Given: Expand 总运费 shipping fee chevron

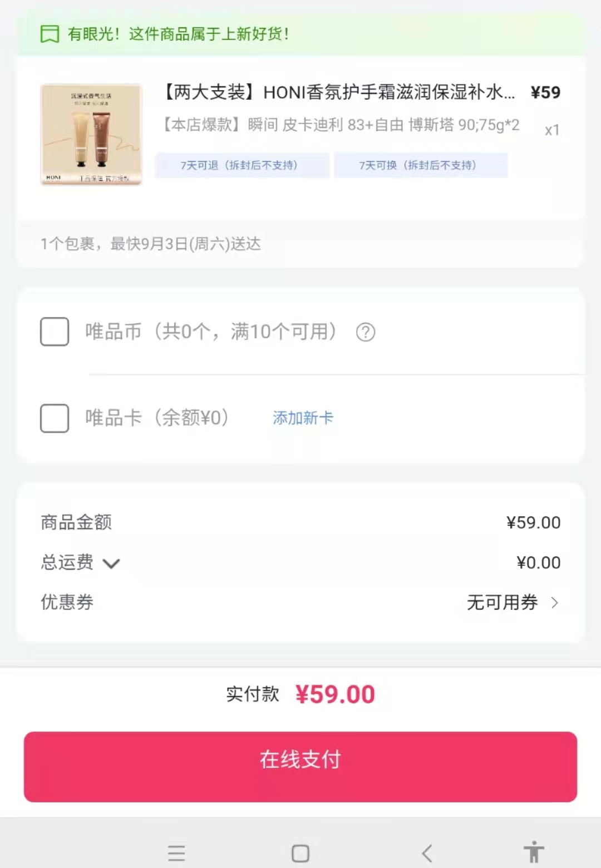Looking at the screenshot, I should 111,564.
